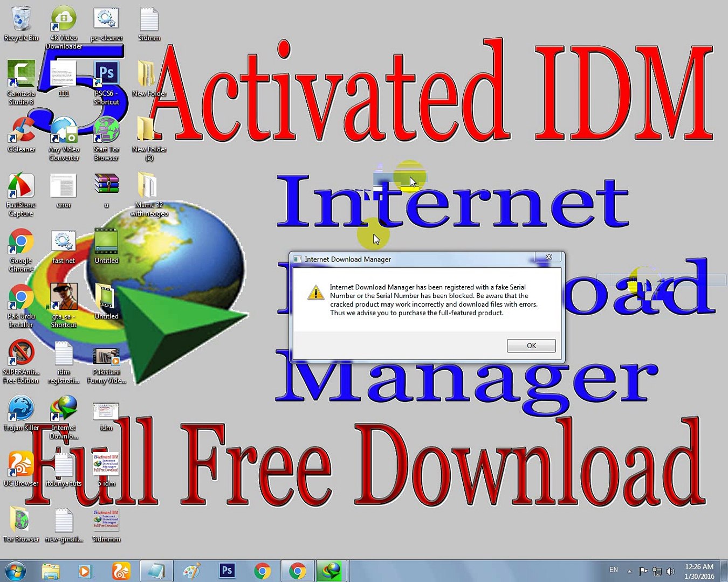Select the 4K Video Downloader shortcut
728x582 pixels.
click(x=64, y=28)
